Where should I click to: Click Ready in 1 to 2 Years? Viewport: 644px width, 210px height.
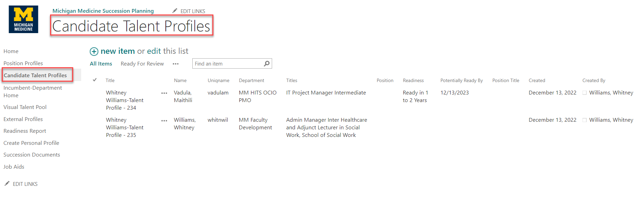tap(415, 97)
